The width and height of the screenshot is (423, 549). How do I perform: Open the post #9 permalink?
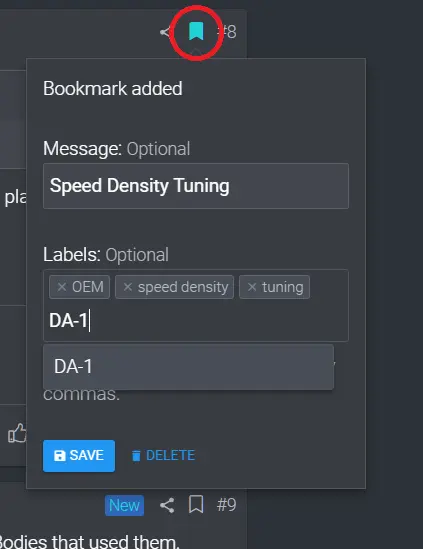227,505
